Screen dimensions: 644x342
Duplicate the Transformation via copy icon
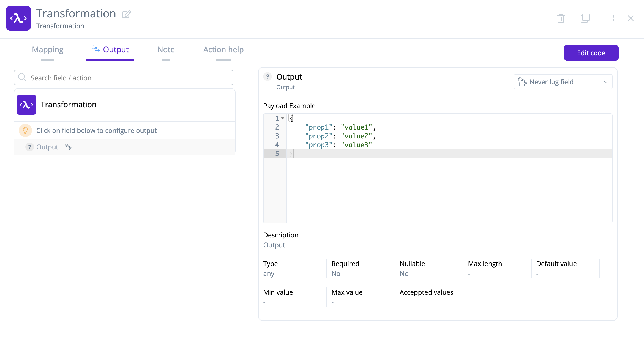pos(585,18)
